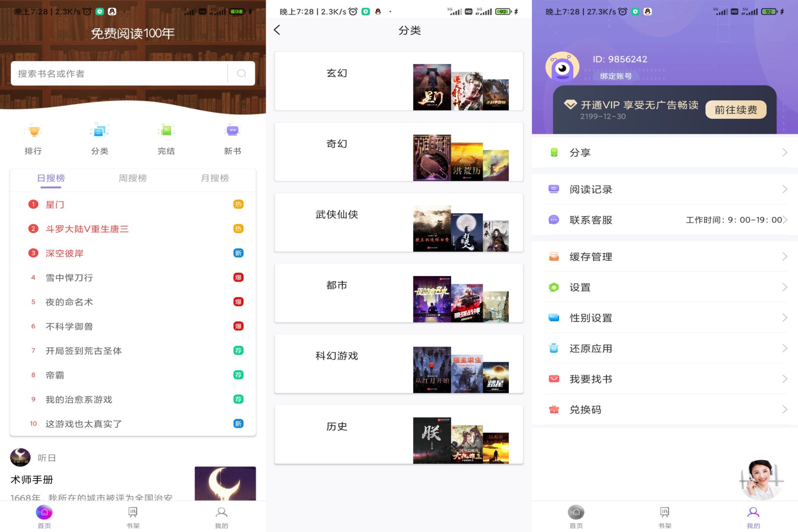Open the 排行 rankings icon
Image resolution: width=798 pixels, height=532 pixels.
tap(33, 137)
